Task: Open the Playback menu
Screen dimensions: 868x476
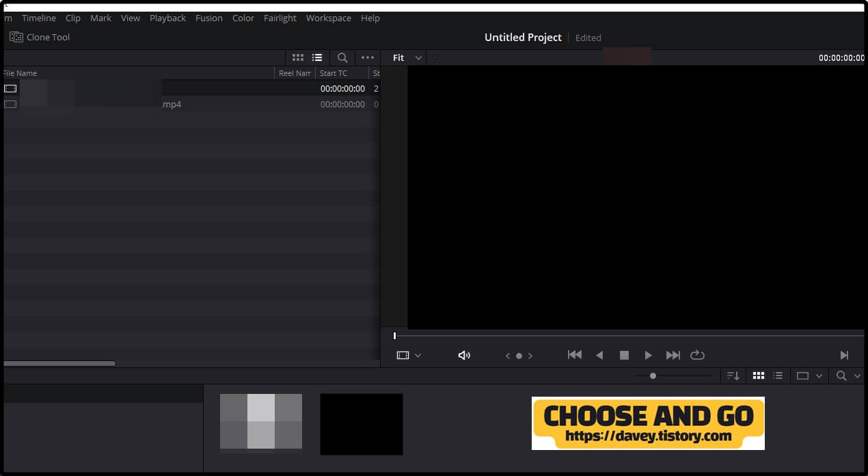Action: 167,18
